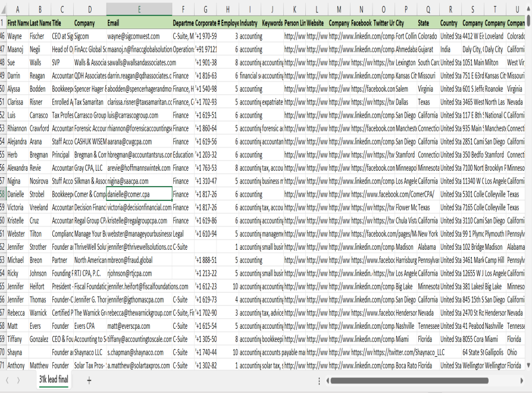Select column U by its header
Viewport: 532px width, 393px height.
[x=515, y=10]
